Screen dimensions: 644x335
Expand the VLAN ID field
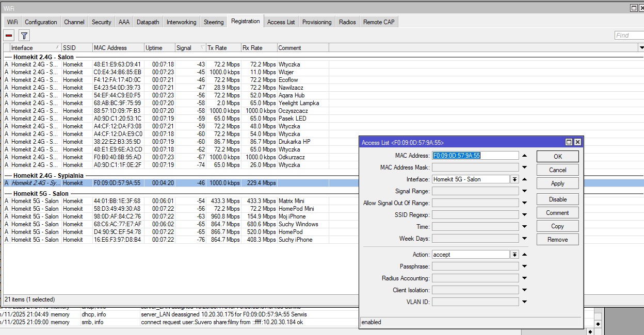tap(524, 302)
